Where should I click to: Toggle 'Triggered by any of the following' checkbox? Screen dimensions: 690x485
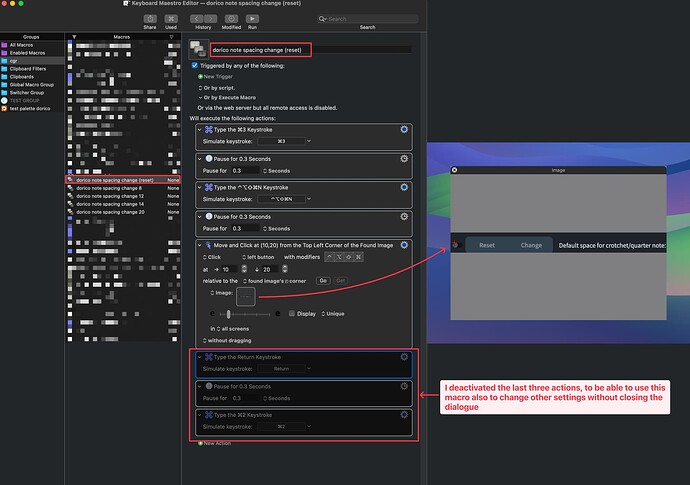(195, 65)
